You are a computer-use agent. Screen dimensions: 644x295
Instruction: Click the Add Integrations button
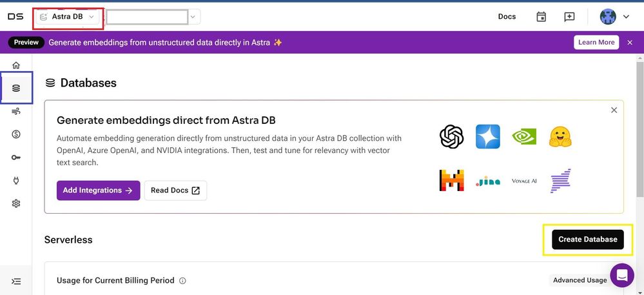coord(98,190)
